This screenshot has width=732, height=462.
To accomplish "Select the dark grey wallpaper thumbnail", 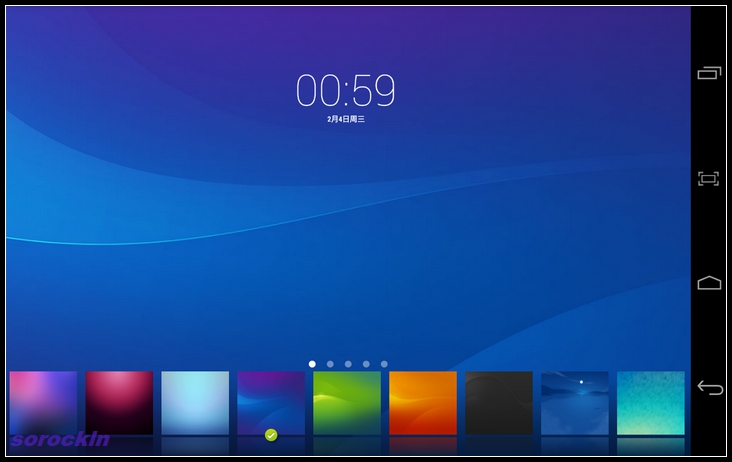I will click(499, 403).
